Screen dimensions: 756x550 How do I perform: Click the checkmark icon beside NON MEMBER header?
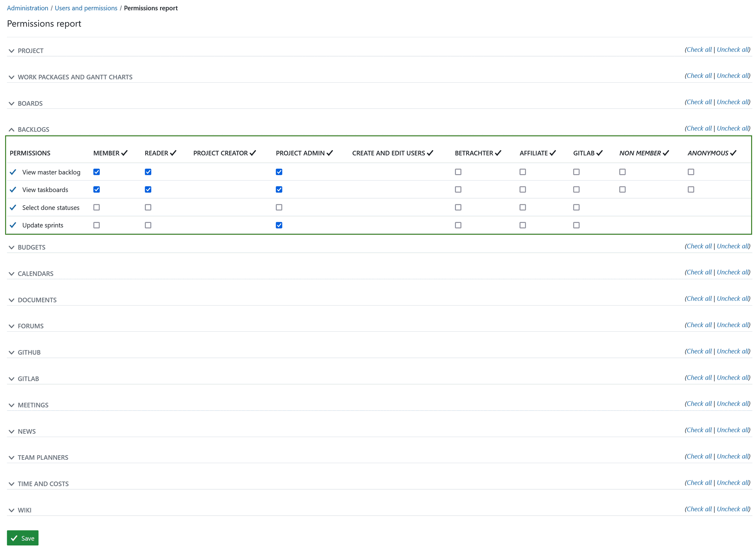[x=666, y=153]
